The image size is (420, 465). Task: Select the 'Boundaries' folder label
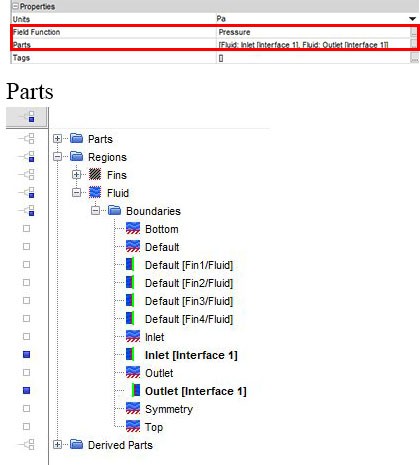153,211
